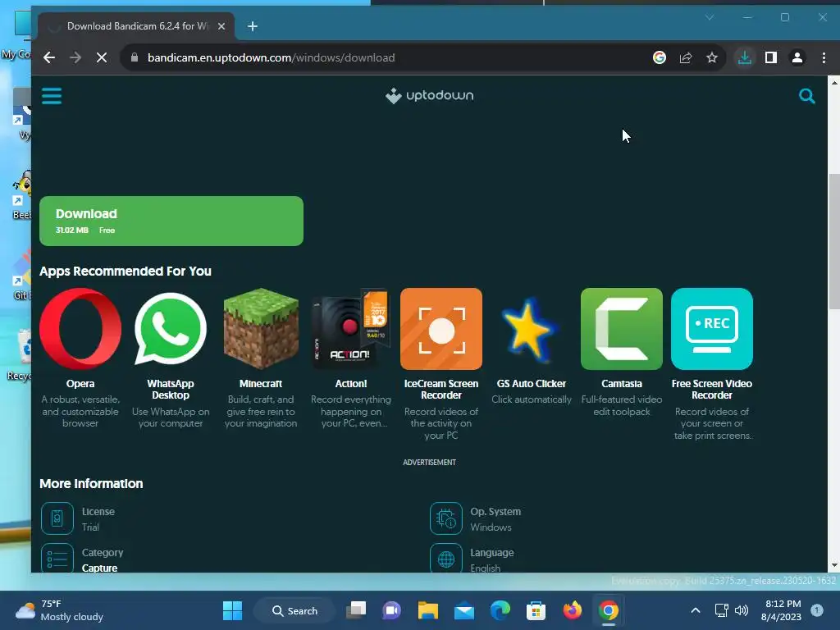
Task: Open Firefox from the taskbar
Action: click(572, 610)
